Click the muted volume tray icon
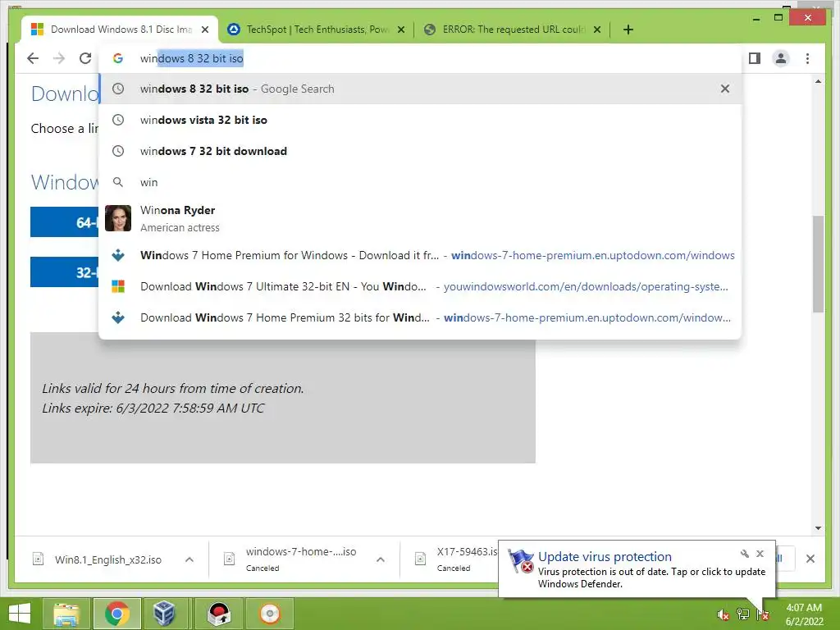 [723, 614]
